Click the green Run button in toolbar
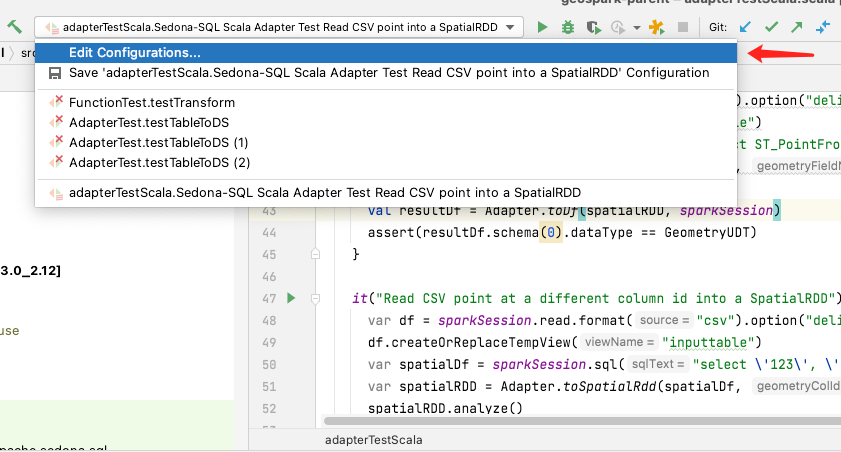Image resolution: width=841 pixels, height=452 pixels. [543, 27]
